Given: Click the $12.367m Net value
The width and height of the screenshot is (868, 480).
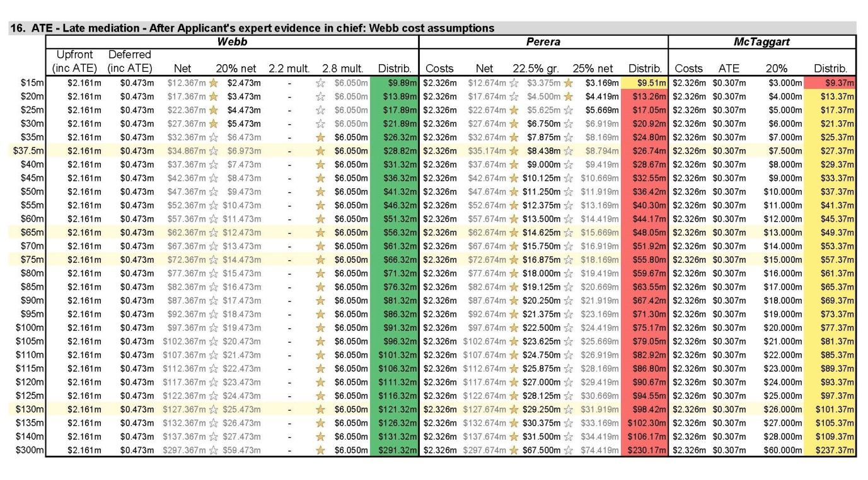Looking at the screenshot, I should pos(187,83).
